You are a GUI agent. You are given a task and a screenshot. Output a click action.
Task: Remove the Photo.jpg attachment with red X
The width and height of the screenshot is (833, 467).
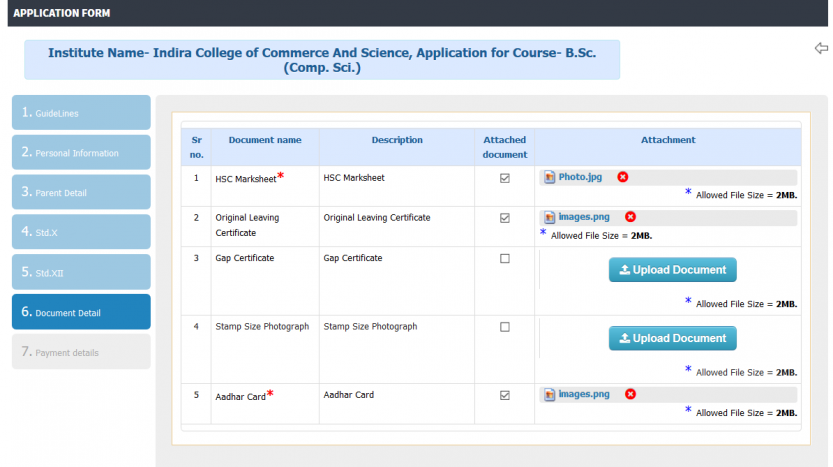pyautogui.click(x=623, y=177)
